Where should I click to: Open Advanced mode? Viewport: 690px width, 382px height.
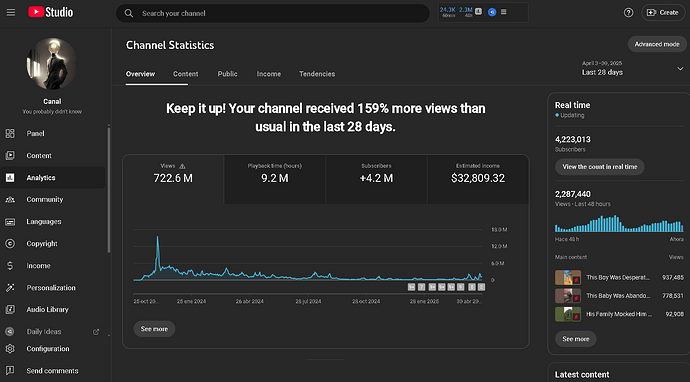(657, 44)
